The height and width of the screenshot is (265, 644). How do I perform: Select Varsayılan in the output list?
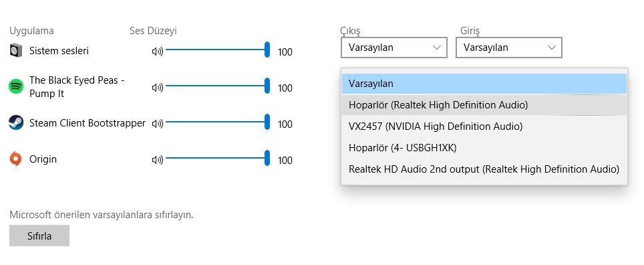tap(484, 84)
